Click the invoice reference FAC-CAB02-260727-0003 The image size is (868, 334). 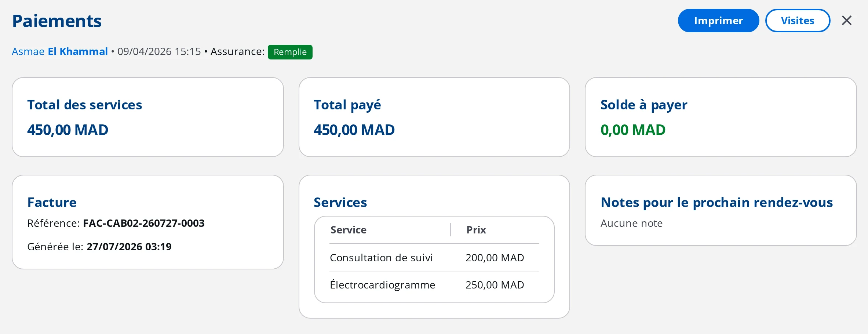(144, 223)
